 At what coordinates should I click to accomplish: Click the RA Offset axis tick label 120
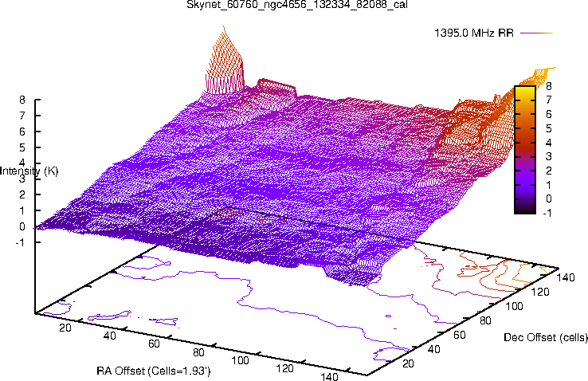pyautogui.click(x=284, y=368)
